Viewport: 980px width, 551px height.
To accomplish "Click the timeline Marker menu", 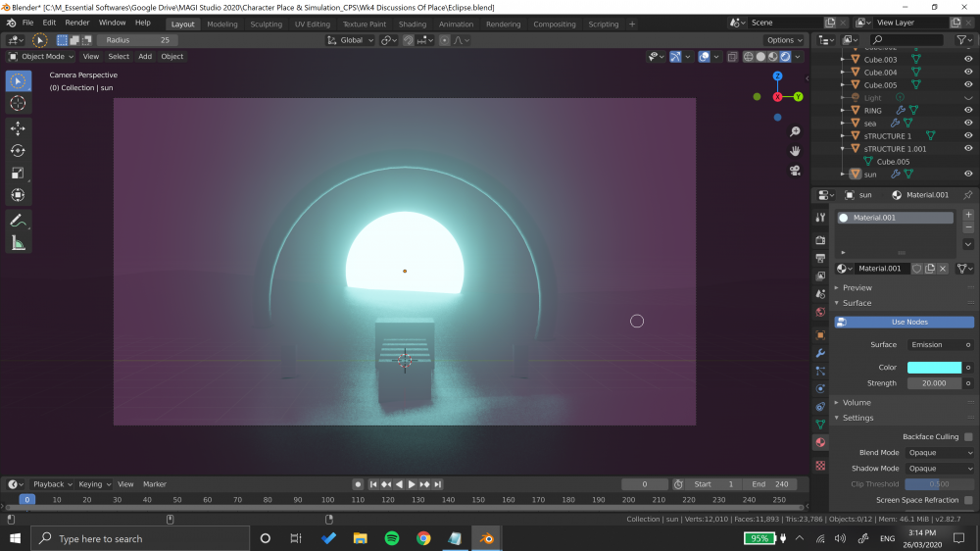I will pos(155,484).
